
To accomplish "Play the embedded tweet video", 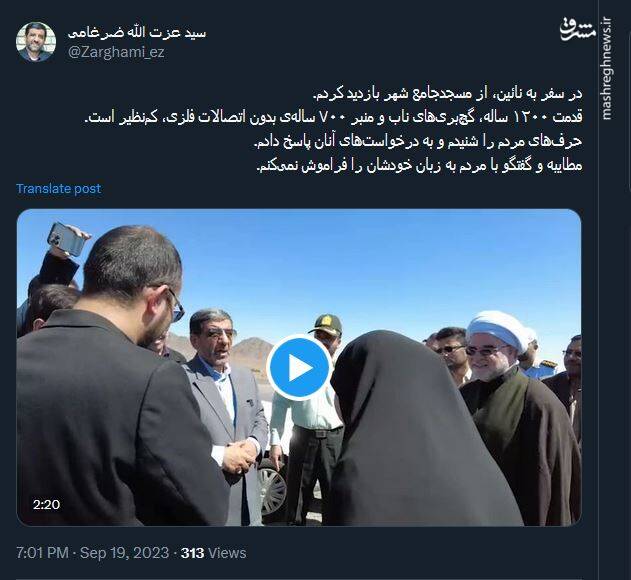I will click(299, 367).
